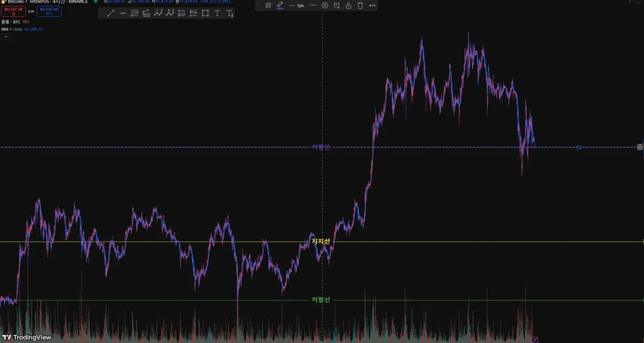Click the red sell price button

13,11
